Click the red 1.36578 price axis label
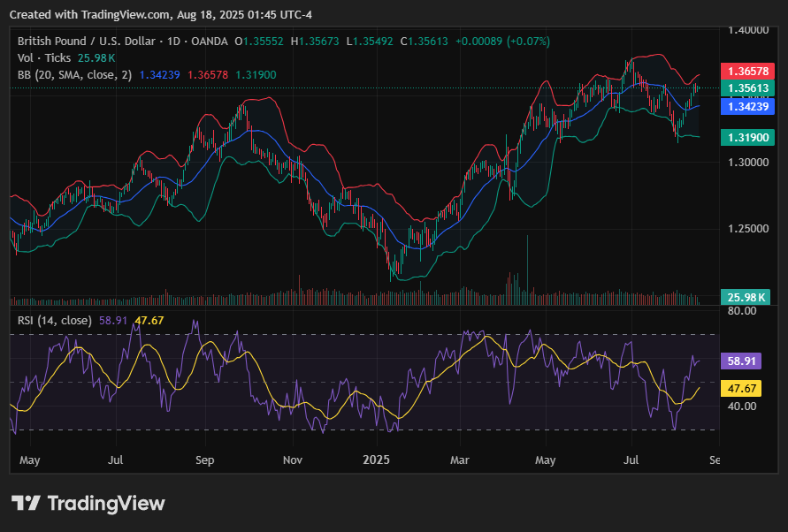 (x=748, y=71)
